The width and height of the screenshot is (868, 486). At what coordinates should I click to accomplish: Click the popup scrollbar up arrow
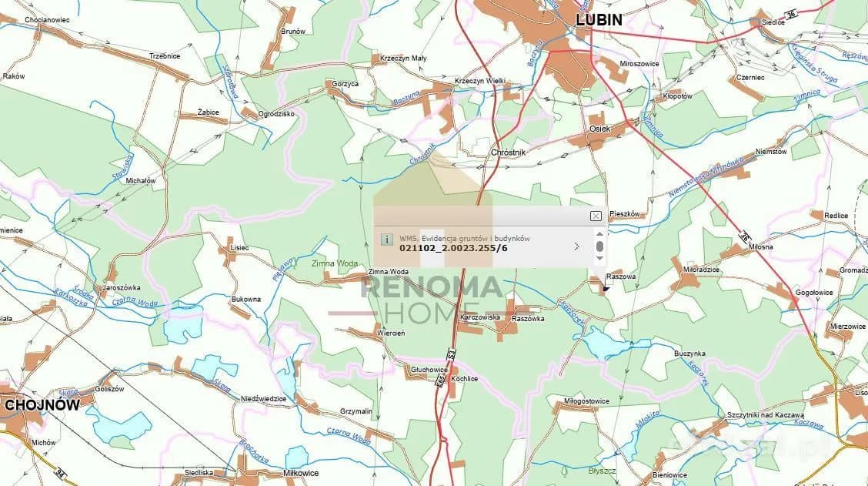tap(599, 234)
